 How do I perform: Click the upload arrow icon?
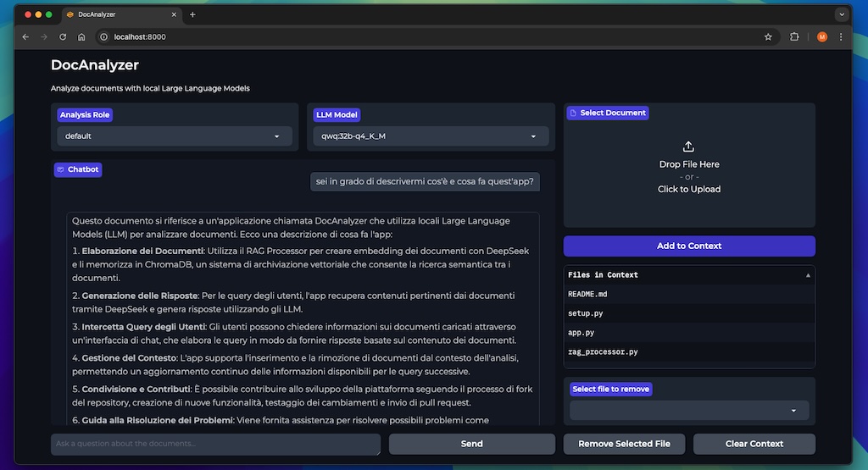tap(688, 147)
